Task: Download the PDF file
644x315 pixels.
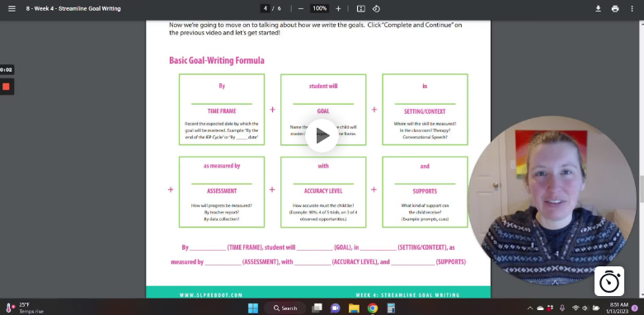Action: (599, 8)
